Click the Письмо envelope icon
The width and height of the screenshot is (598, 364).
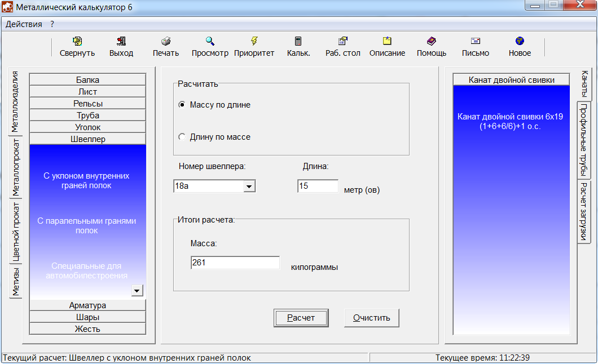(475, 41)
